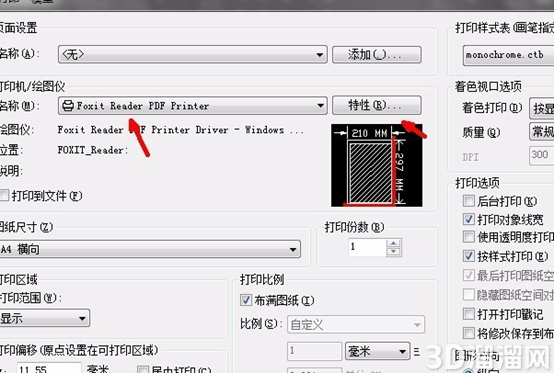
Task: Open the printer name dropdown Foxit Reader PDF Printer
Action: point(193,105)
